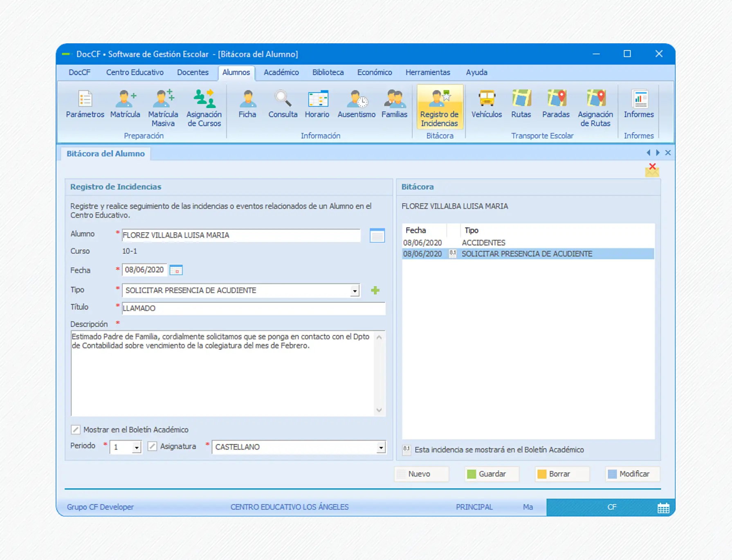This screenshot has height=560, width=732.
Task: Switch to the Académico ribbon tab
Action: (281, 72)
